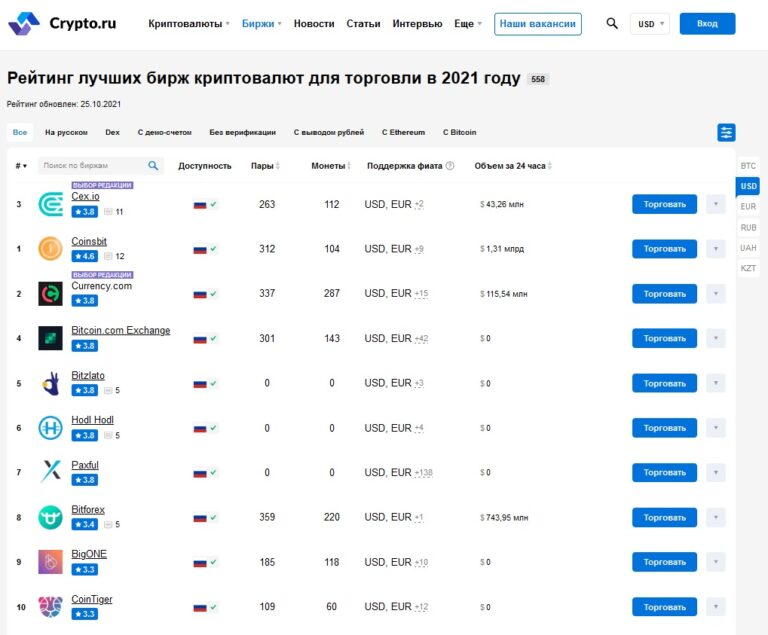This screenshot has height=635, width=768.
Task: Open the Bitzlato exchange link
Action: 88,375
